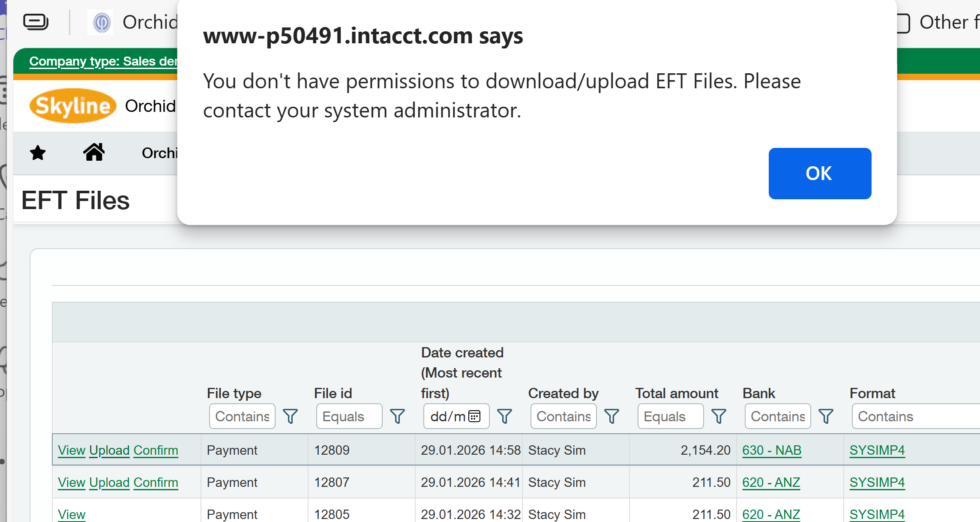Viewport: 980px width, 522px height.
Task: Apply the Bank column filter funnel
Action: pyautogui.click(x=826, y=416)
